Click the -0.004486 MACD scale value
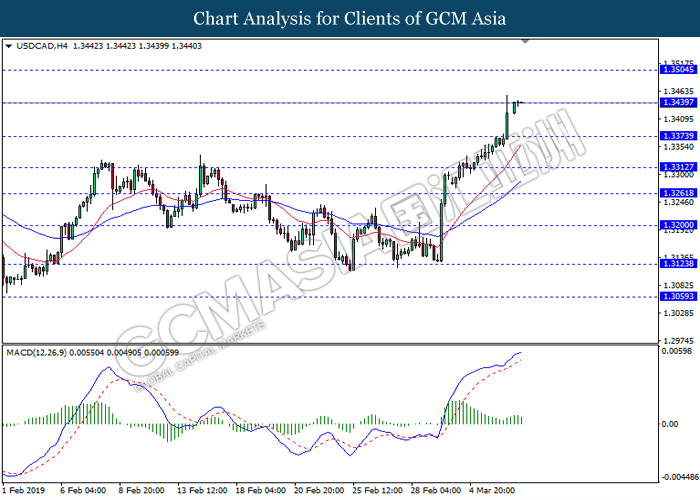700x500 pixels. tap(680, 477)
